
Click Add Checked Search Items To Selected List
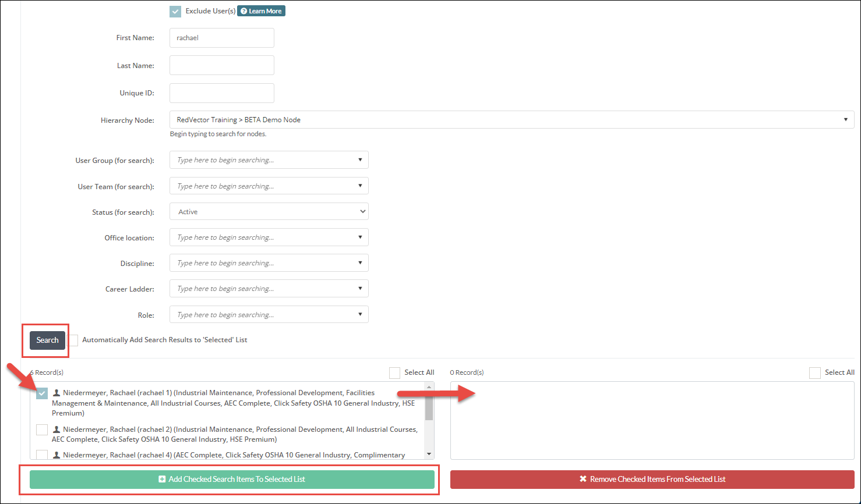231,480
